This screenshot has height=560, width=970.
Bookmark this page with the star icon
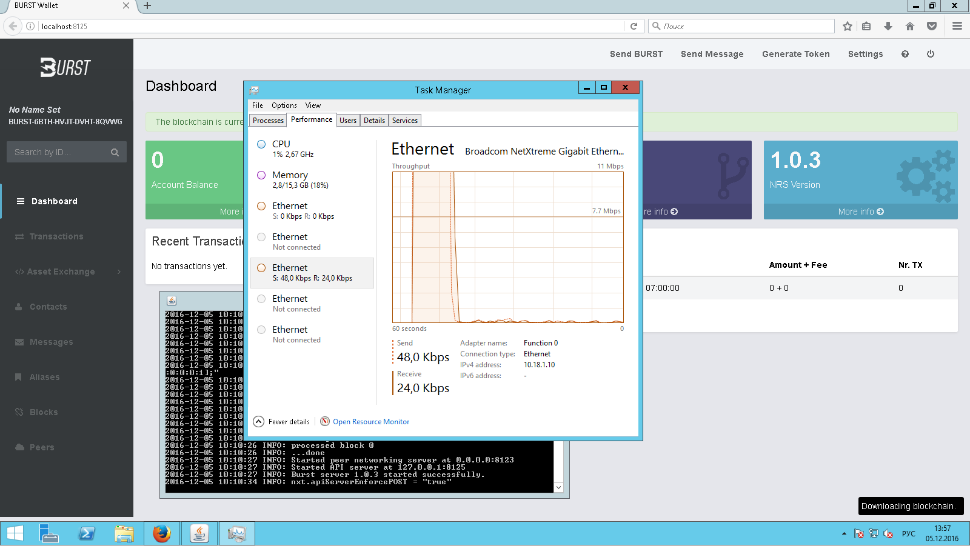pos(848,26)
